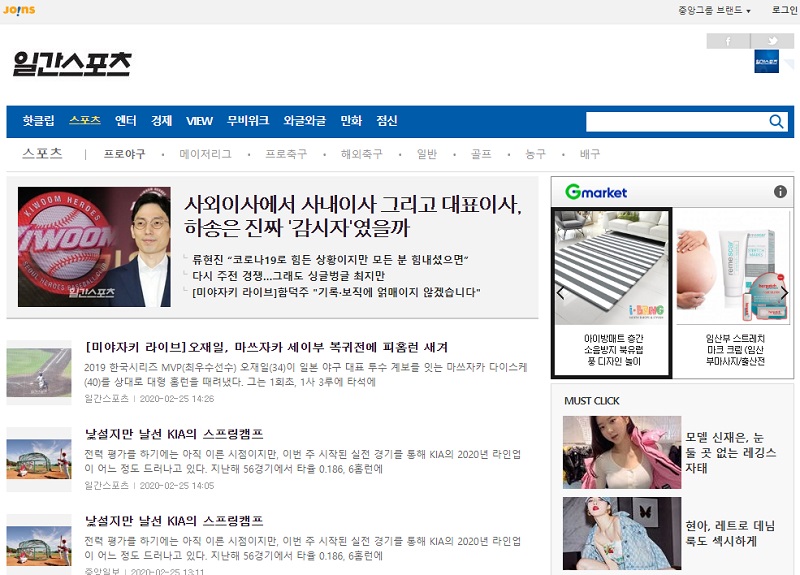Select the 골프 sub-tab
The height and width of the screenshot is (575, 800).
(481, 154)
